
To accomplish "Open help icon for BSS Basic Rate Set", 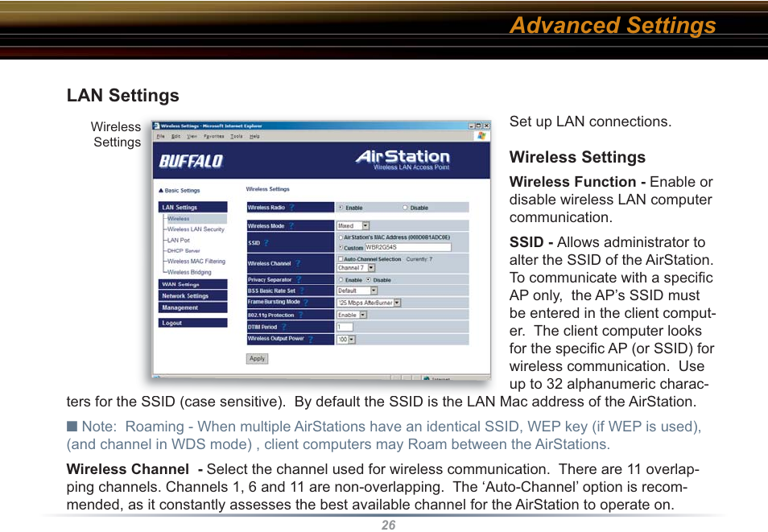I will click(x=302, y=291).
